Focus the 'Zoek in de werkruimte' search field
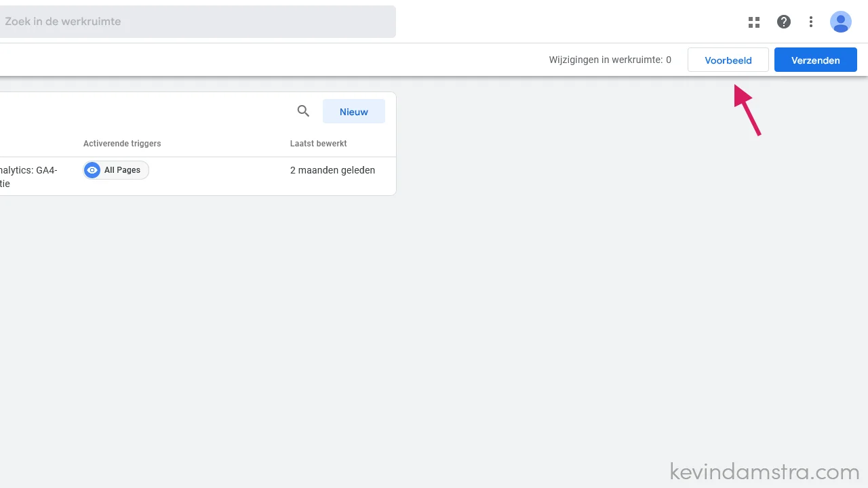Image resolution: width=868 pixels, height=488 pixels. pos(197,22)
